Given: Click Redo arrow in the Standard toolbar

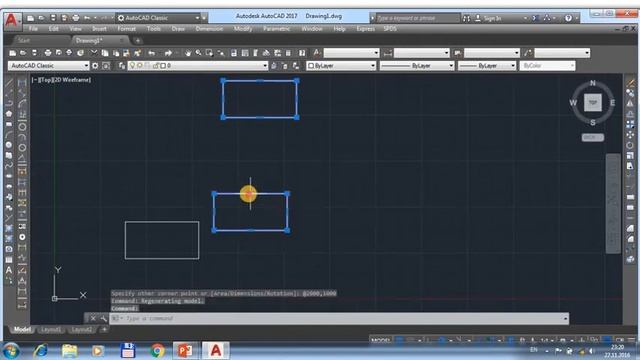Looking at the screenshot, I should point(168,53).
